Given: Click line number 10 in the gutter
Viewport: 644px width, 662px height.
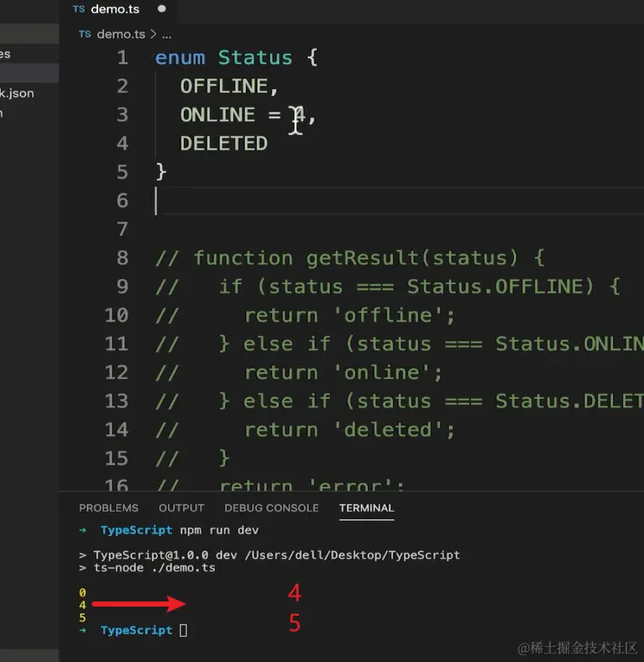Looking at the screenshot, I should pyautogui.click(x=117, y=315).
